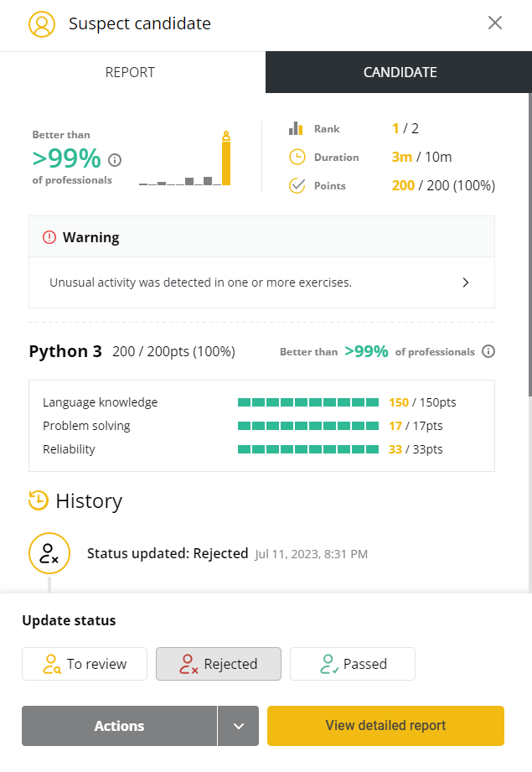532x772 pixels.
Task: Click the View detailed report button
Action: tap(385, 726)
